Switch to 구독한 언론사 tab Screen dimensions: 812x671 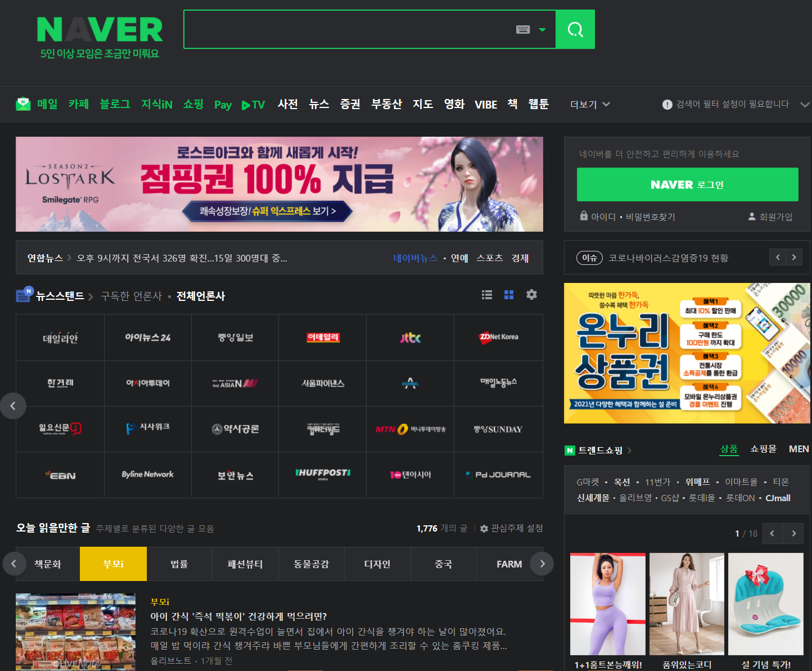click(131, 296)
